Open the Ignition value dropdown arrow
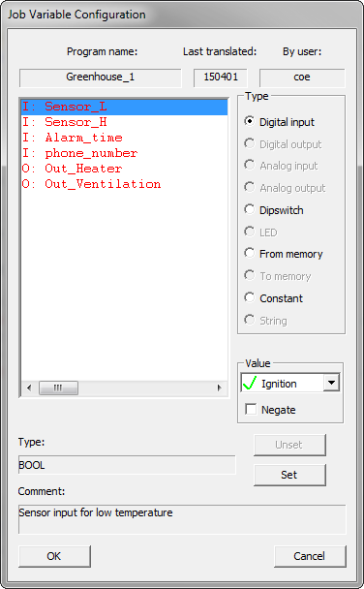364x589 pixels. click(331, 384)
